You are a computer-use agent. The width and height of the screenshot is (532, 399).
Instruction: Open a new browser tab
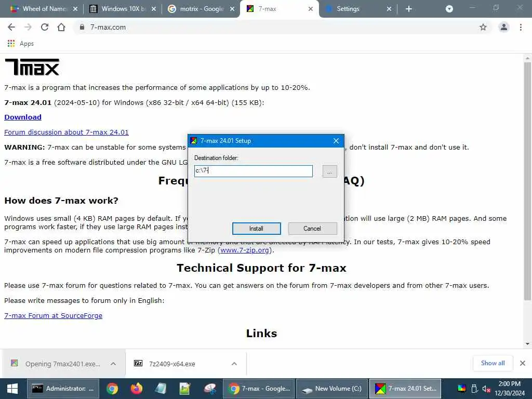click(x=408, y=9)
